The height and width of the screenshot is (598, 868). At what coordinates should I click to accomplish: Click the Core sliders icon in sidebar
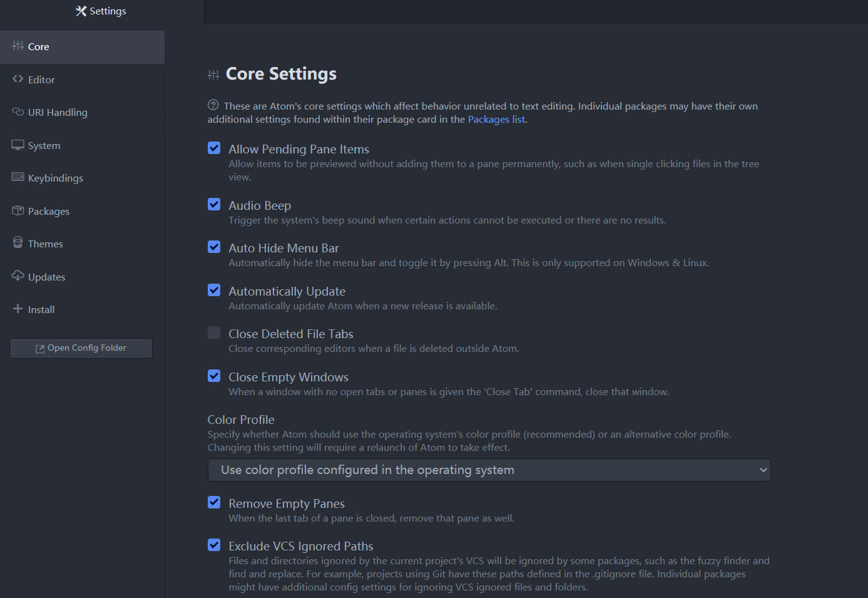click(18, 46)
